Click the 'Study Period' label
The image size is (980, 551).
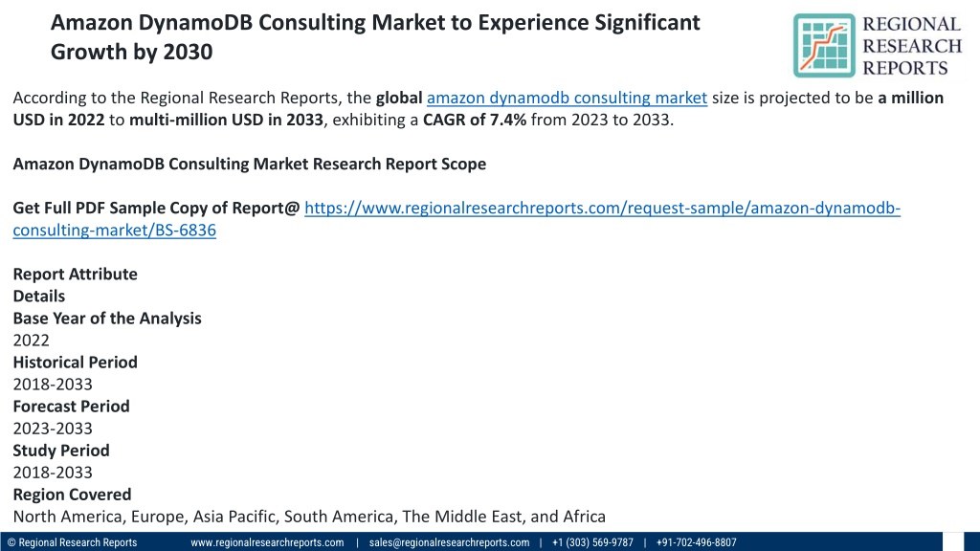coord(61,451)
